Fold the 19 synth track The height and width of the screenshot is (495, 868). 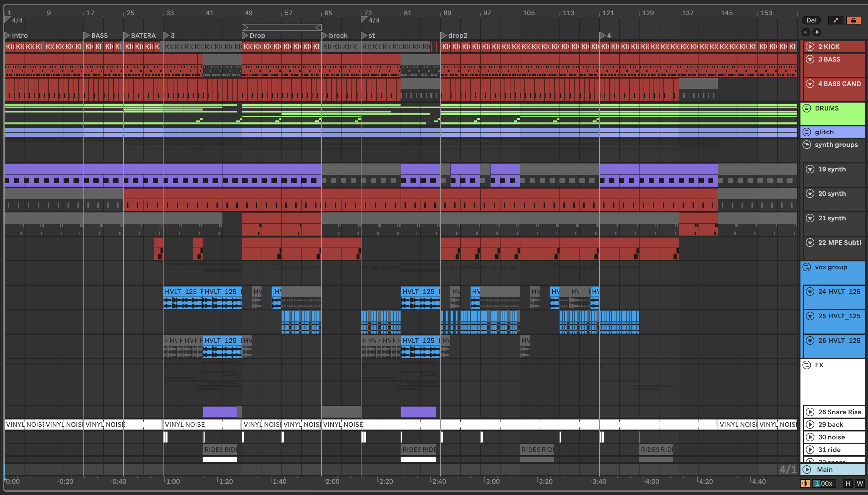click(810, 169)
